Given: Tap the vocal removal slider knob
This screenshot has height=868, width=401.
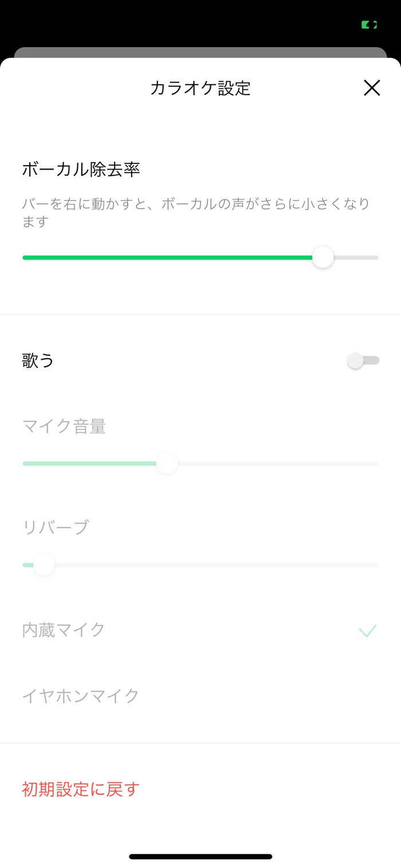Looking at the screenshot, I should click(x=323, y=257).
